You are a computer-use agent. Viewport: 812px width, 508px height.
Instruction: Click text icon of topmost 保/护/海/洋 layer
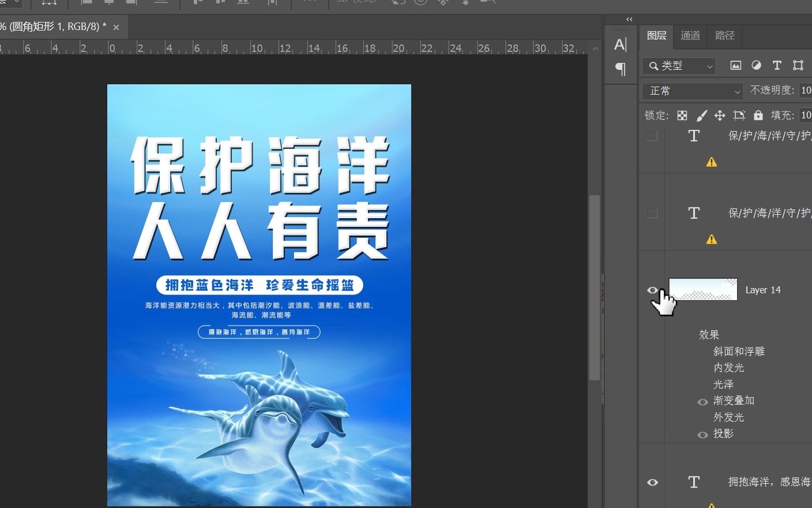pos(694,136)
